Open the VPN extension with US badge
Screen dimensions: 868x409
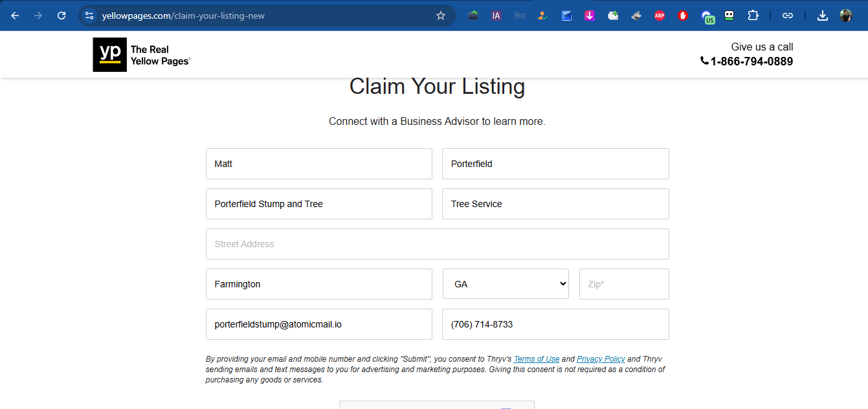tap(707, 17)
